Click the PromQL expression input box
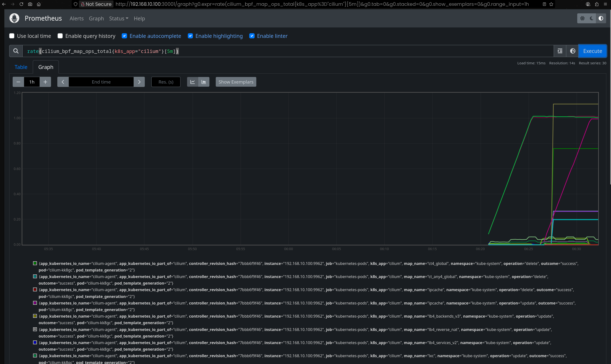 [288, 51]
